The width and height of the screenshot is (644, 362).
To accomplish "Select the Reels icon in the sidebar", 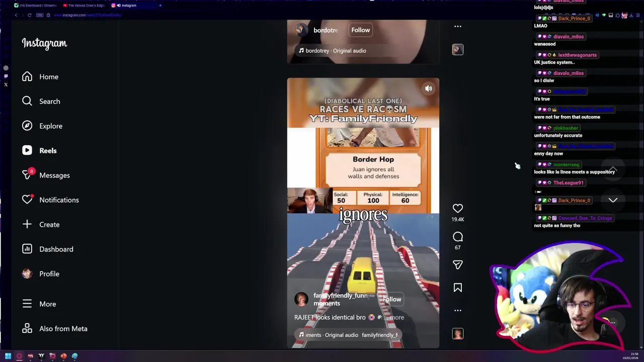I will click(x=27, y=151).
